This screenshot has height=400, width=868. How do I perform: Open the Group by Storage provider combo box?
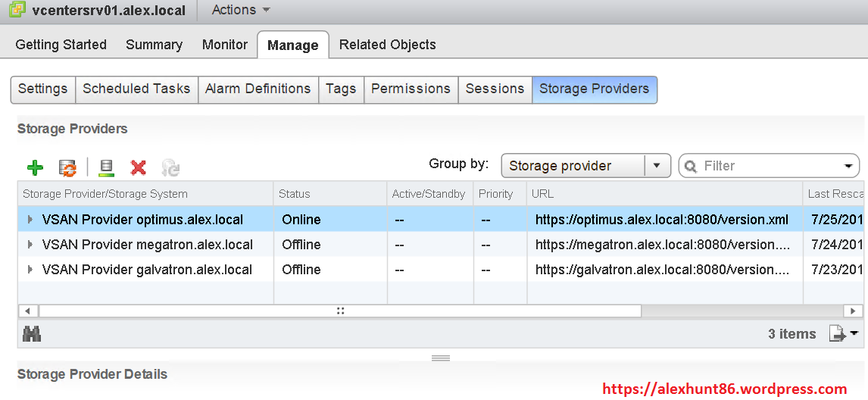(x=585, y=166)
